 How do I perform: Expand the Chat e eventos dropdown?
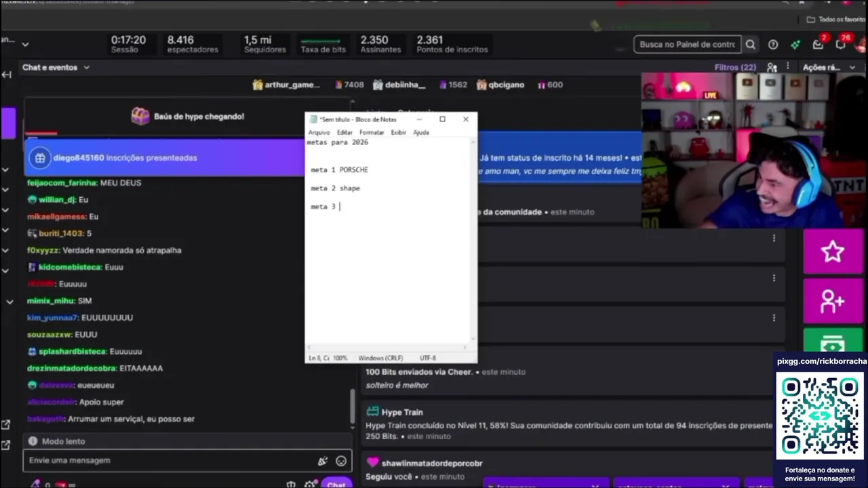click(x=86, y=68)
